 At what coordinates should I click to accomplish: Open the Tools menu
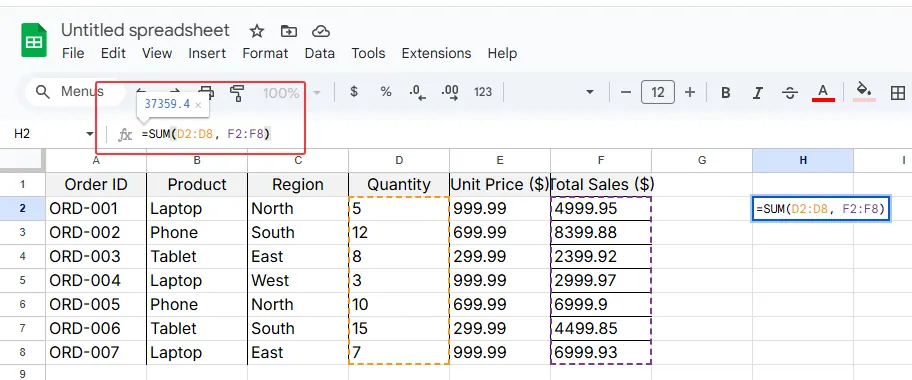[368, 54]
